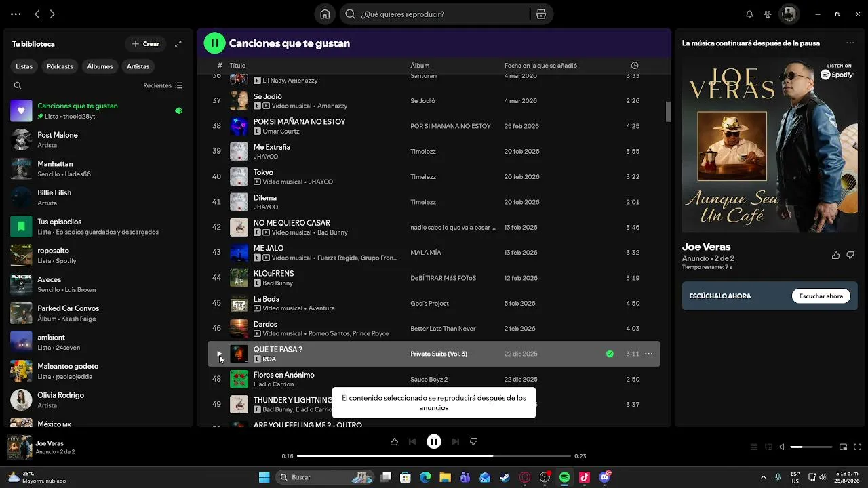
Task: Open the Timelezz album for Me Extraña
Action: (x=423, y=152)
